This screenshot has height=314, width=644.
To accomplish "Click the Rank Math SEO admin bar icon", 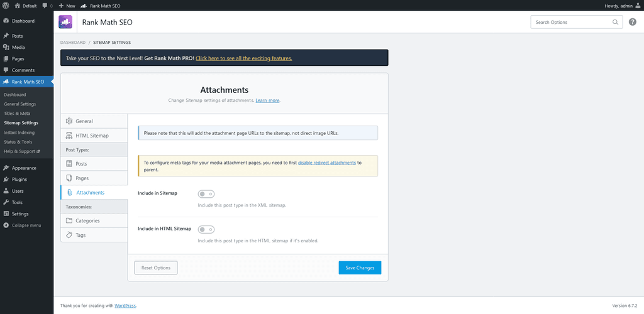I will pos(84,6).
